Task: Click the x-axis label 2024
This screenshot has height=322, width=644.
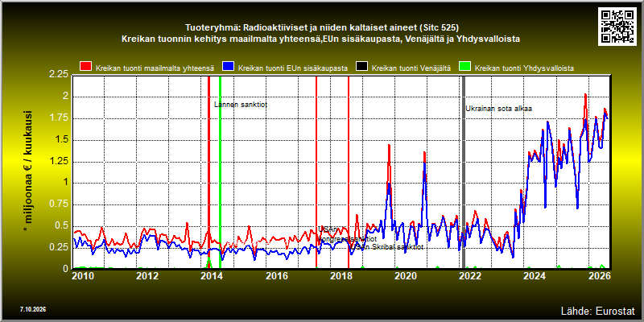Action: point(535,275)
